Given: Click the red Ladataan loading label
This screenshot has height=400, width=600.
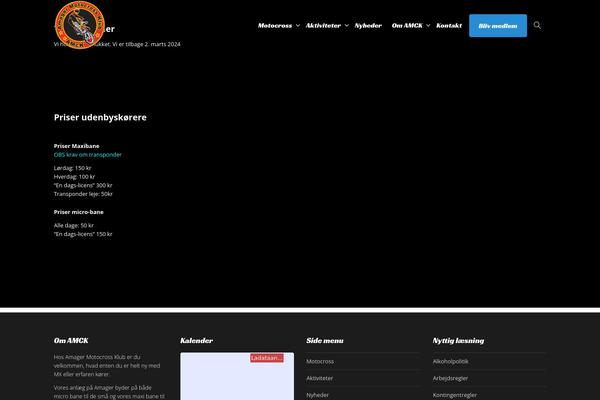Looking at the screenshot, I should [x=267, y=358].
